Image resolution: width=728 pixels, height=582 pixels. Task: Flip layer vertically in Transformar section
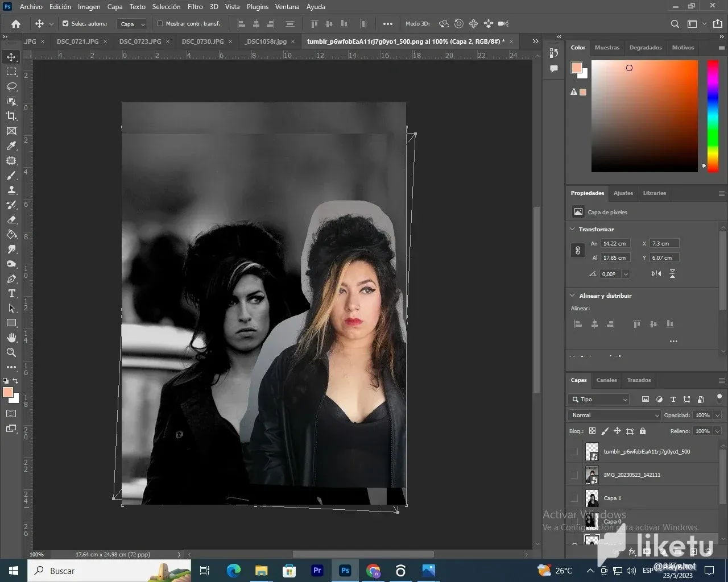(672, 274)
